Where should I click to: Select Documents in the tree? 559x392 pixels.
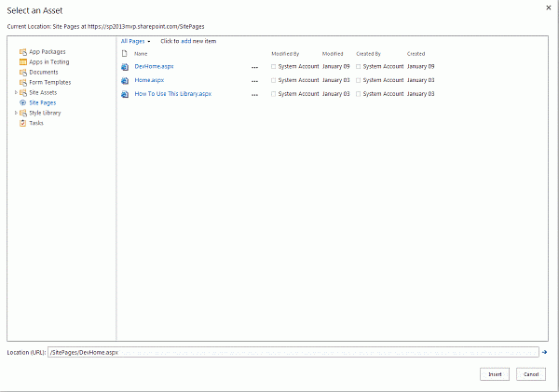tap(44, 73)
